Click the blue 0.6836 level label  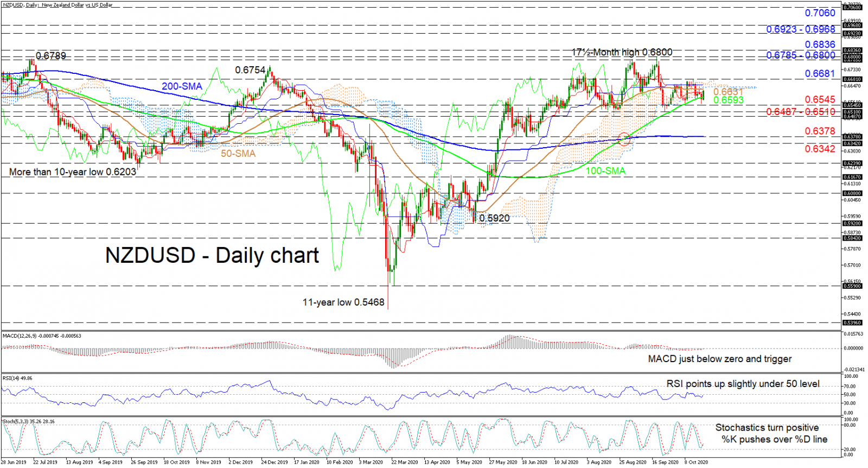[820, 45]
